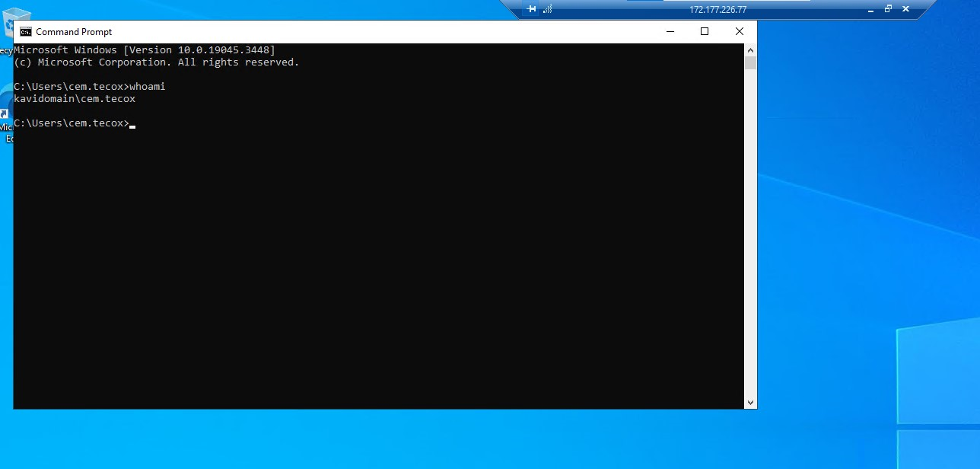980x469 pixels.
Task: Click the copyright notice line
Action: click(x=155, y=62)
